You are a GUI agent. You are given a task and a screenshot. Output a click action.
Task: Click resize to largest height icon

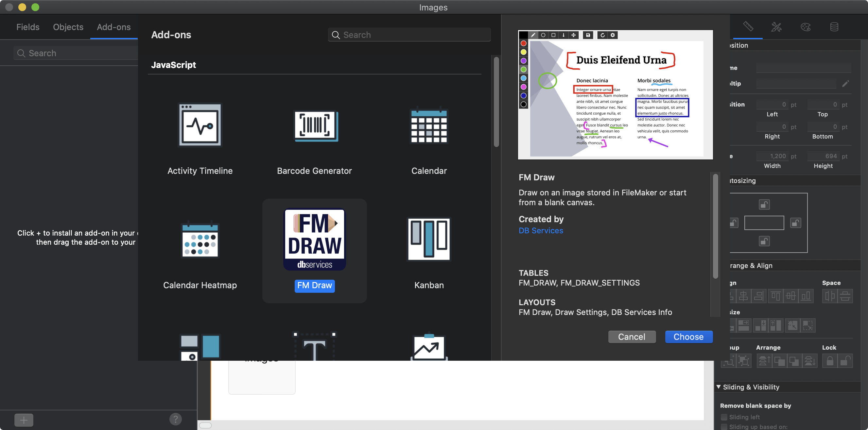click(x=776, y=326)
